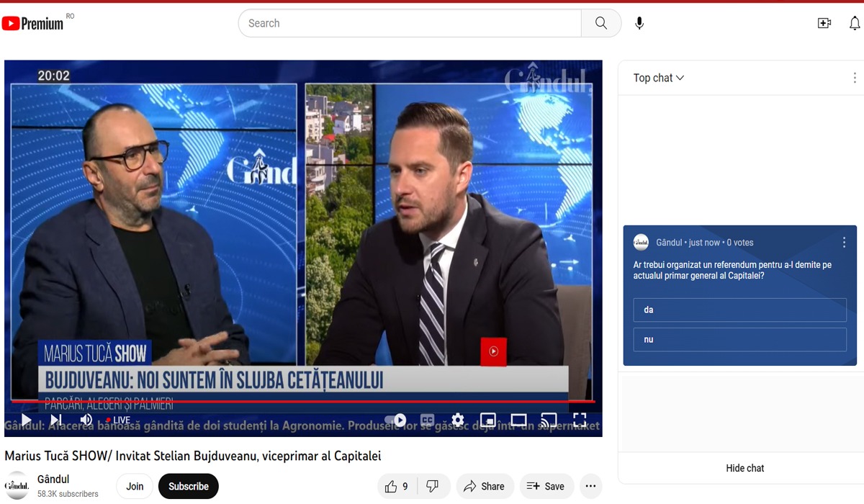Share this video

coord(485,487)
